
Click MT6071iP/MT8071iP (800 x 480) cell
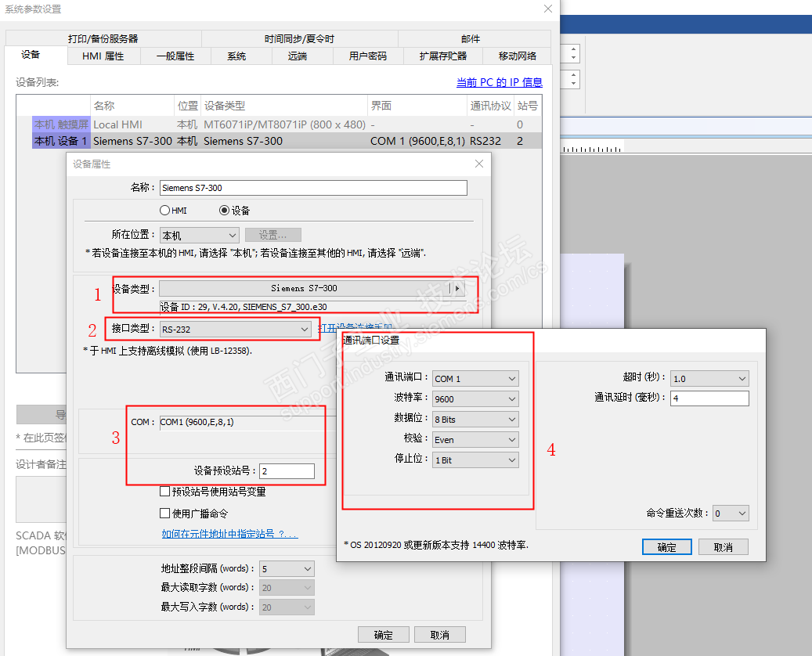click(284, 124)
